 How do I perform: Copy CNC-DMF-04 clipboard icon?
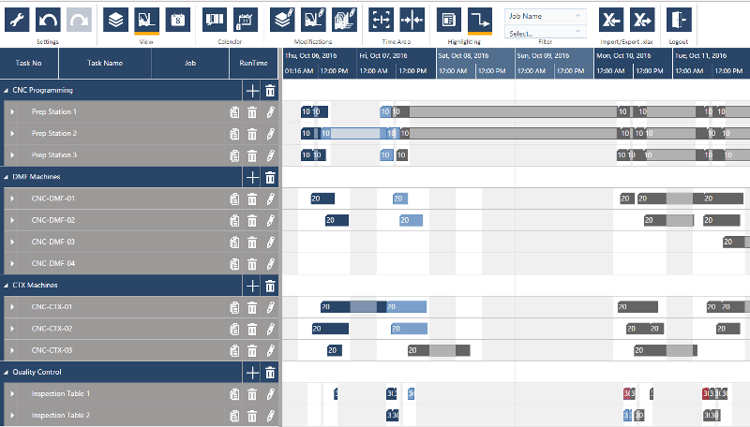(x=234, y=264)
